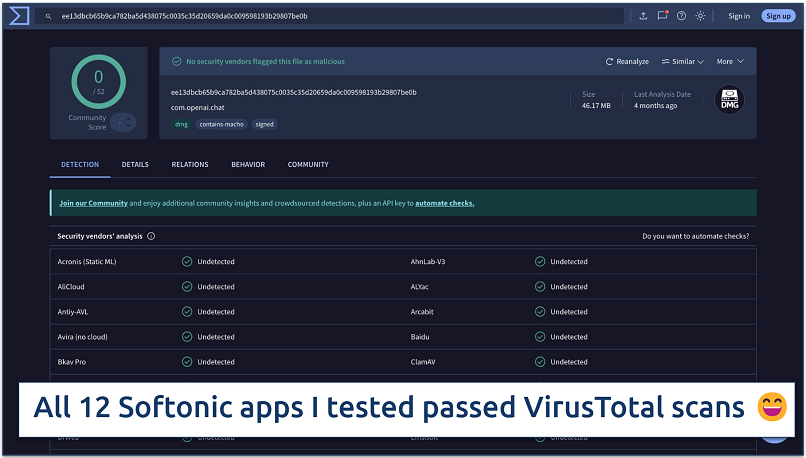Click the community score vote stepper
This screenshot has width=806, height=458.
[x=123, y=122]
